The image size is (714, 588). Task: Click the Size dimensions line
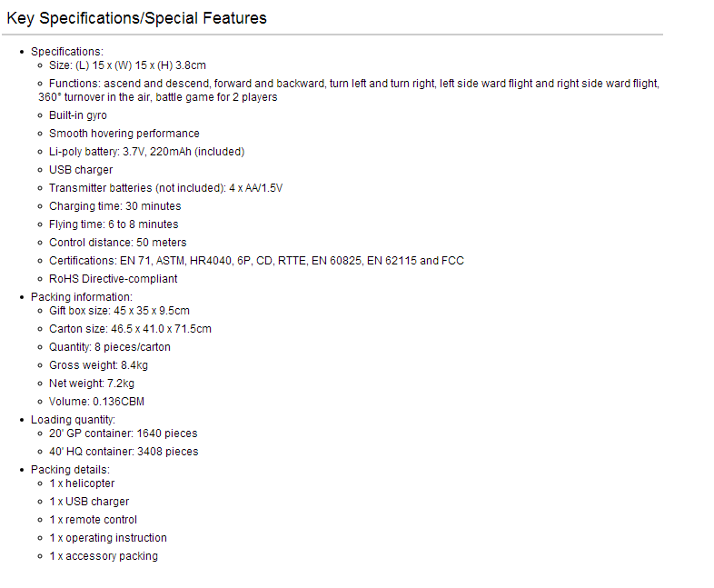click(x=127, y=65)
